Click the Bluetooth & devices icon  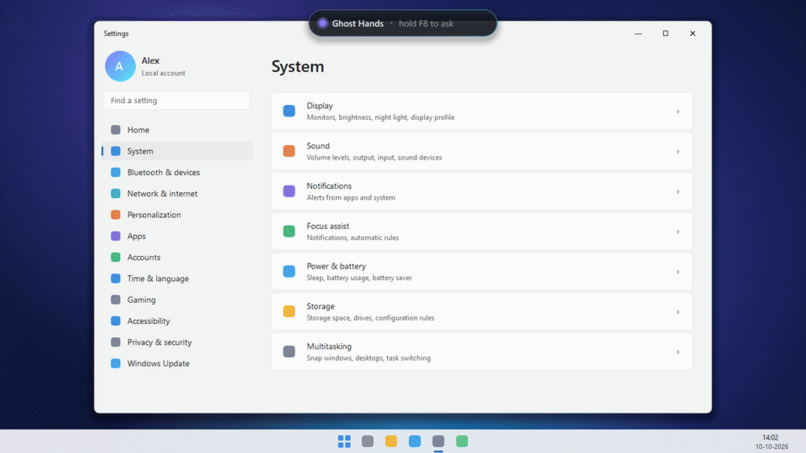coord(116,172)
